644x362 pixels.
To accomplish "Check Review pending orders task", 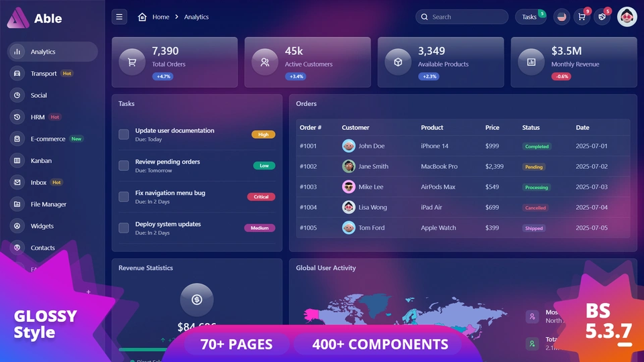I will tap(123, 166).
